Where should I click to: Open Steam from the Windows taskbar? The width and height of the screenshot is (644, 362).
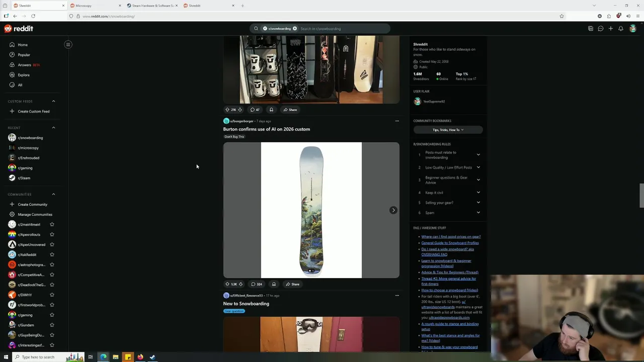(x=152, y=357)
